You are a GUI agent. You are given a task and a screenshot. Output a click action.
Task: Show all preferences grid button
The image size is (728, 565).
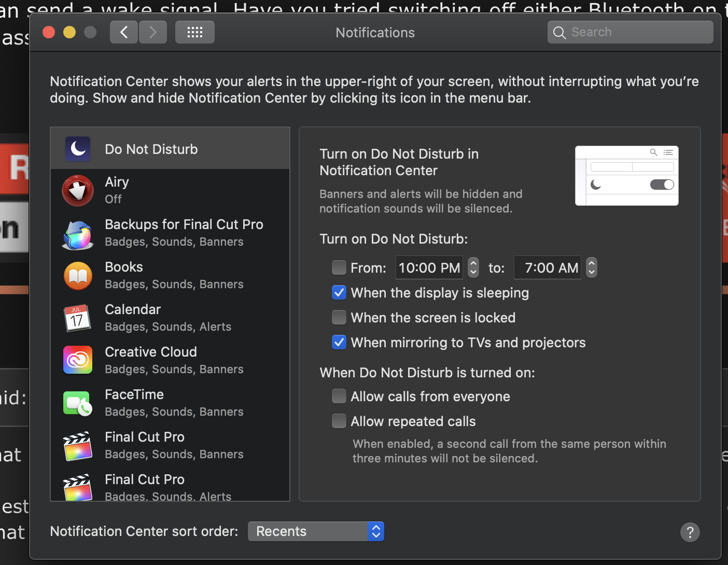point(195,33)
